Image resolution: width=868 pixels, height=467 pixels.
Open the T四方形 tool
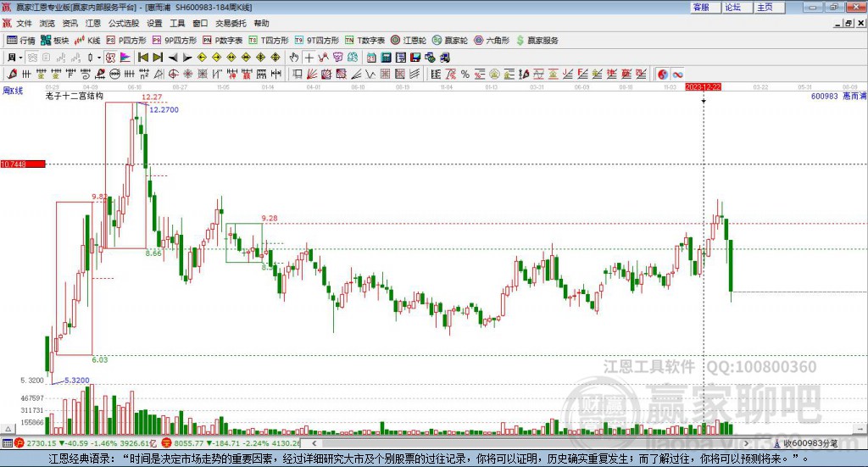(x=269, y=41)
